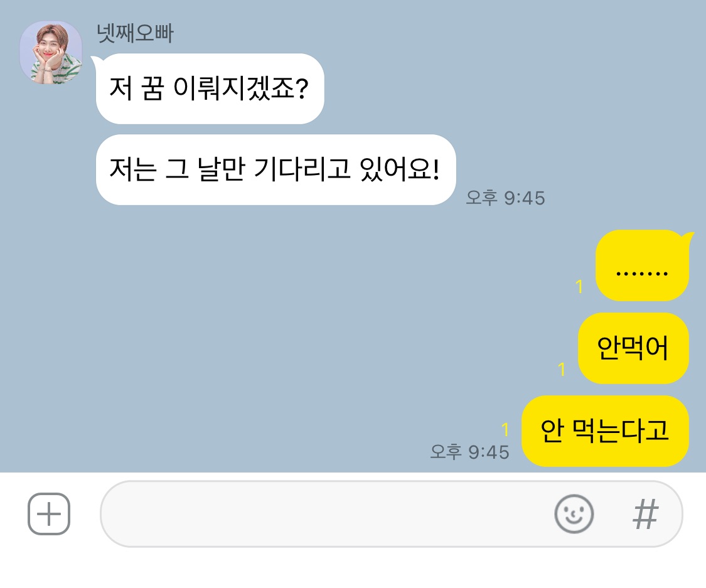Tap the word 기다리고 in second received bubble
This screenshot has height=588, width=706.
302,169
